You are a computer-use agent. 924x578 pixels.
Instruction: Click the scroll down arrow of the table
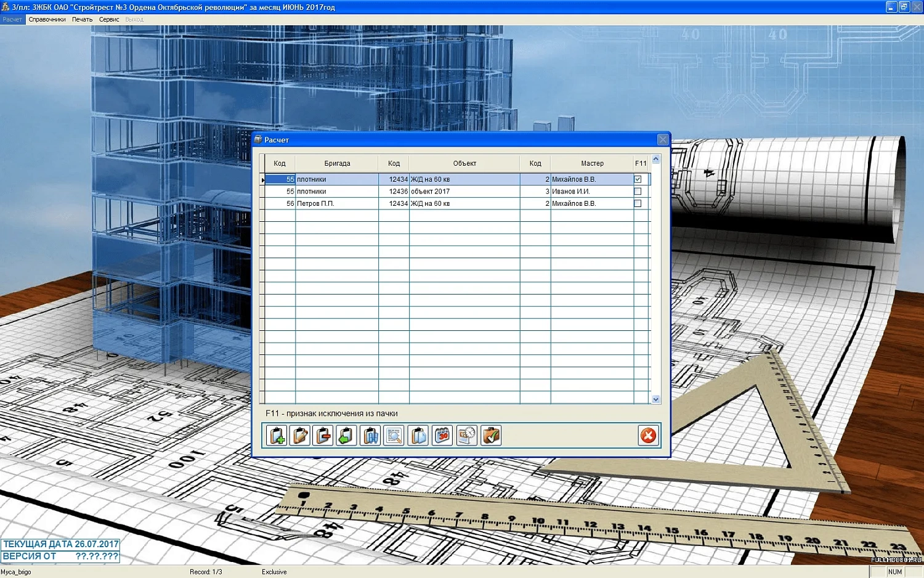click(x=656, y=399)
